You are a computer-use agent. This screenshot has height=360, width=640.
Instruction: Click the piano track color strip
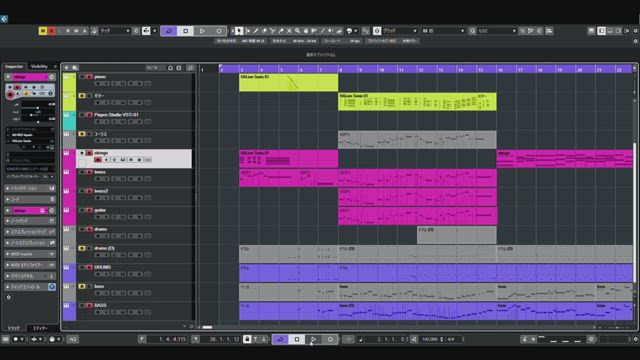pos(69,82)
